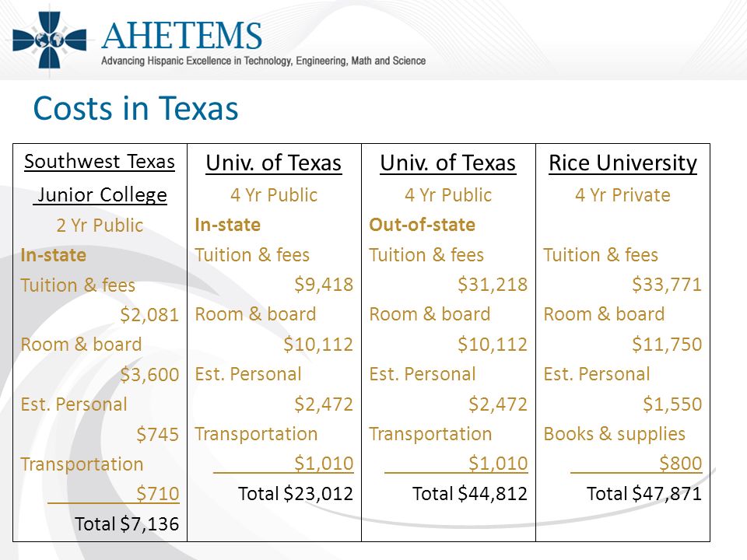Select the 4 Yr Private label
The image size is (747, 560).
[x=622, y=194]
